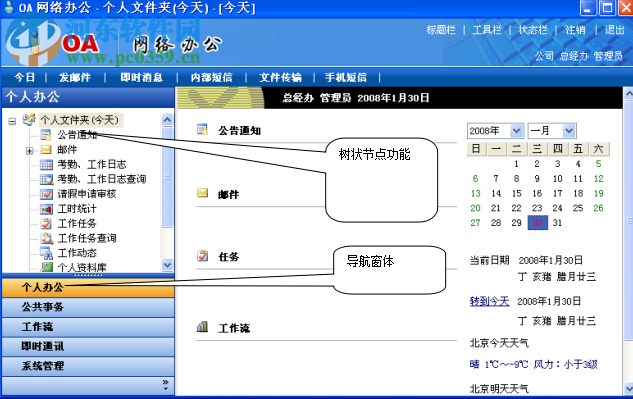Click the 任务 section icon in main panel
The width and height of the screenshot is (633, 399).
(x=202, y=256)
